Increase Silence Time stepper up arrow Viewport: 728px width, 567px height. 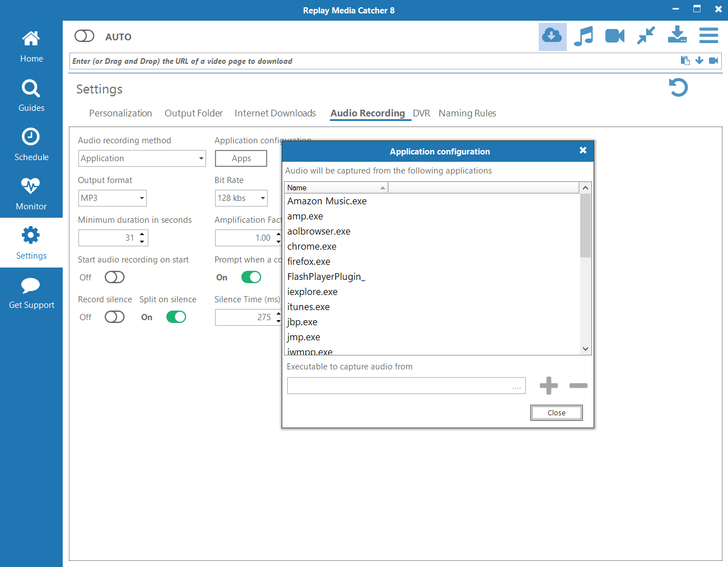[x=278, y=313]
